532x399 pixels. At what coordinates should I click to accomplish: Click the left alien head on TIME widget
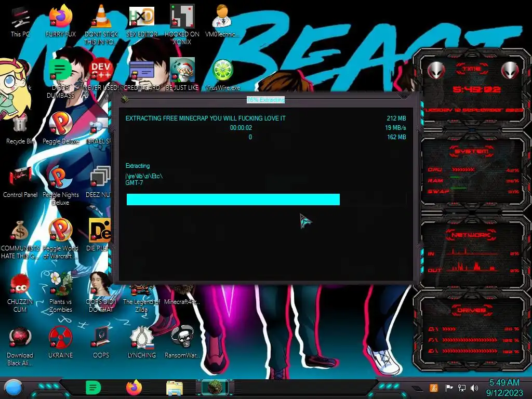tap(436, 71)
